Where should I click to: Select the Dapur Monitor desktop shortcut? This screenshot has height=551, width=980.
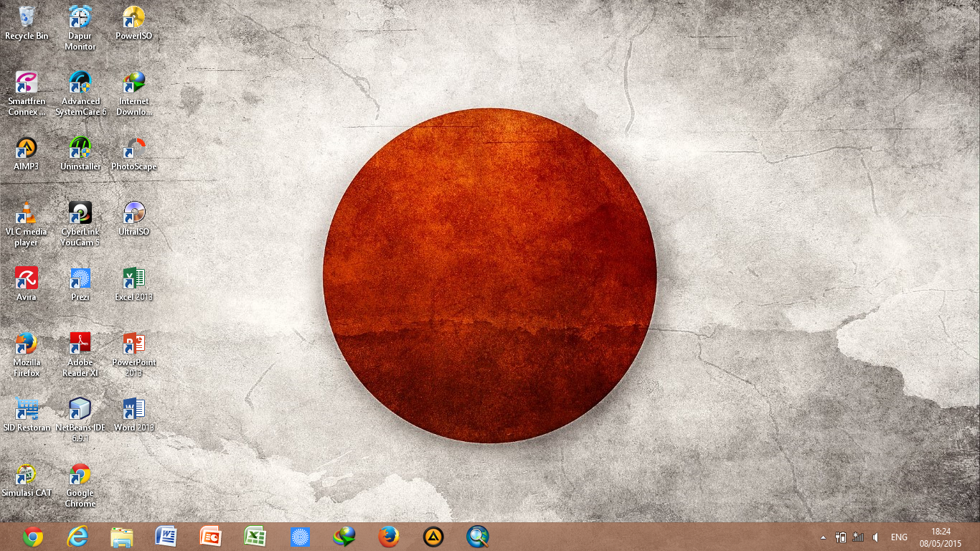click(x=80, y=28)
